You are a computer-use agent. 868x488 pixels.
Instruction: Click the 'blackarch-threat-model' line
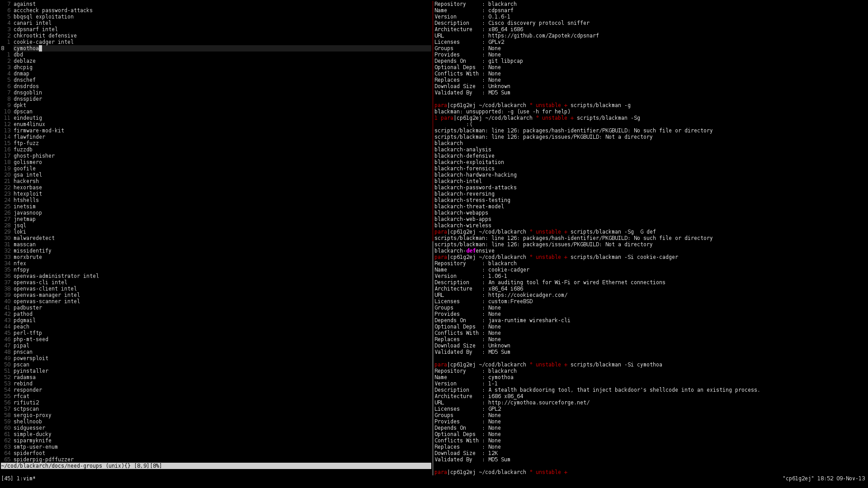pos(469,206)
